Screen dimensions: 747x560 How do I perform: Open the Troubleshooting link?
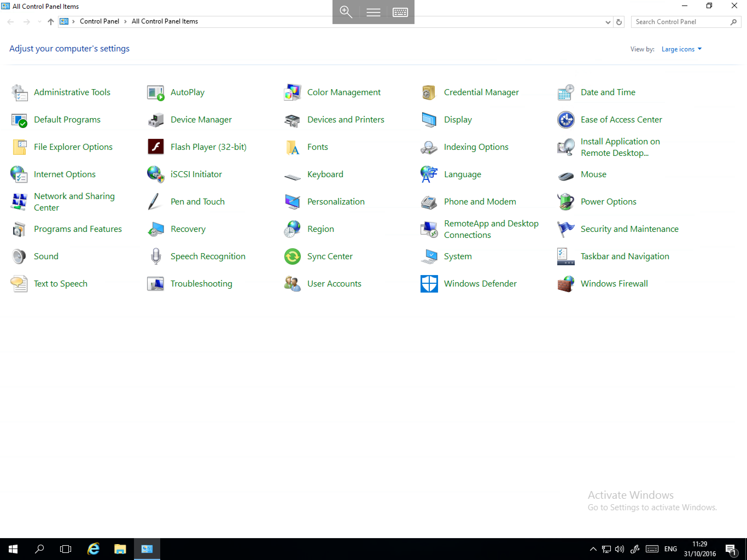tap(201, 284)
